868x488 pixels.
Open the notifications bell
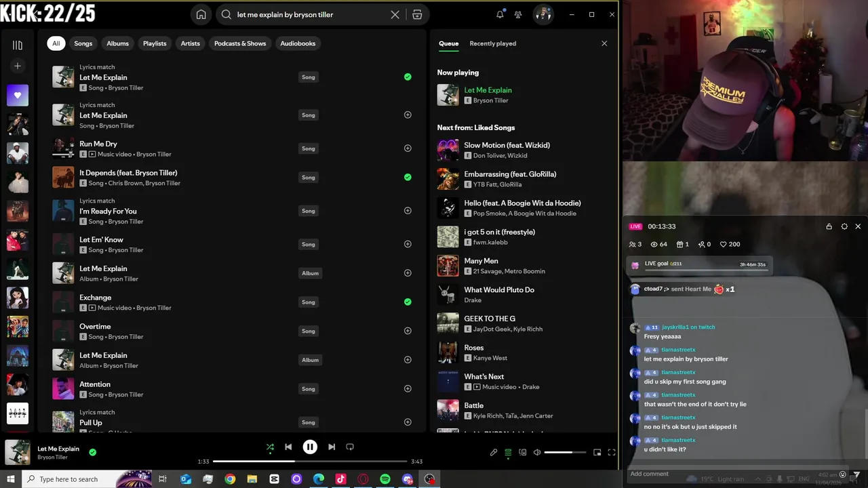[500, 14]
